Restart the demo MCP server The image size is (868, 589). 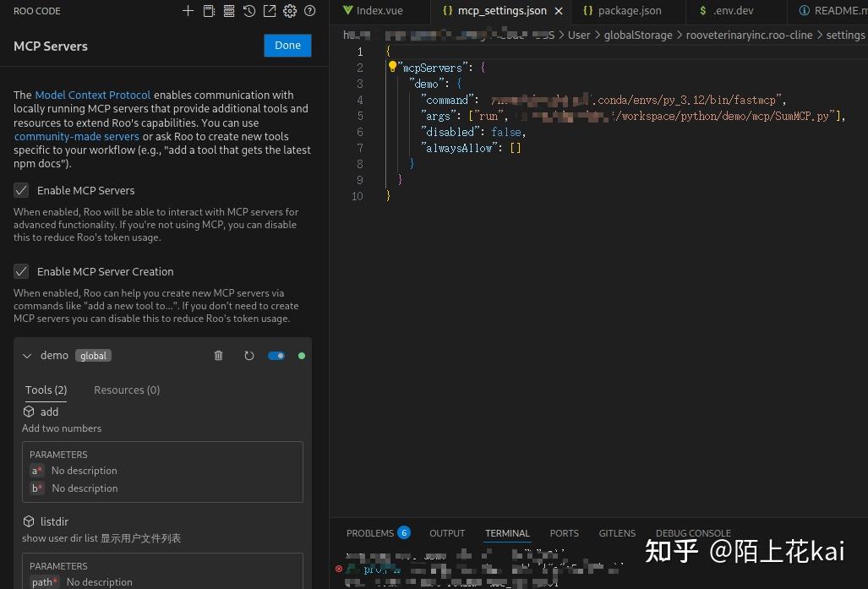248,356
